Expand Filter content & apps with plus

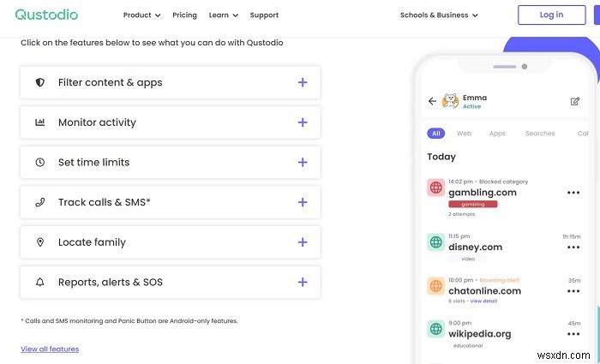(x=303, y=83)
